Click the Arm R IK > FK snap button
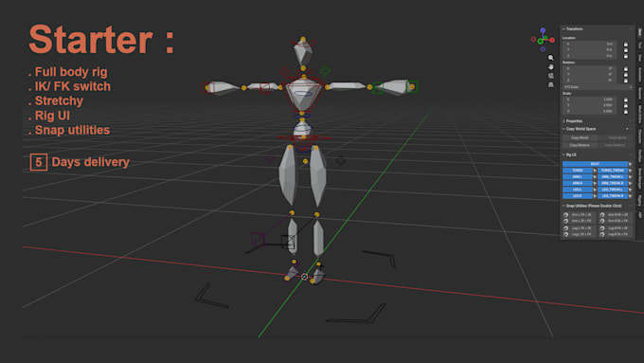This screenshot has height=363, width=644. click(x=616, y=221)
